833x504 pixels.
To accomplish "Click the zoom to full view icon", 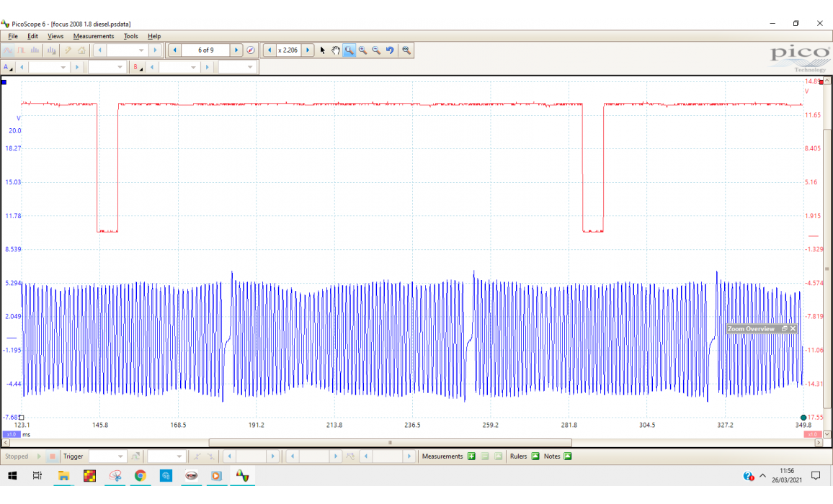I will [406, 50].
